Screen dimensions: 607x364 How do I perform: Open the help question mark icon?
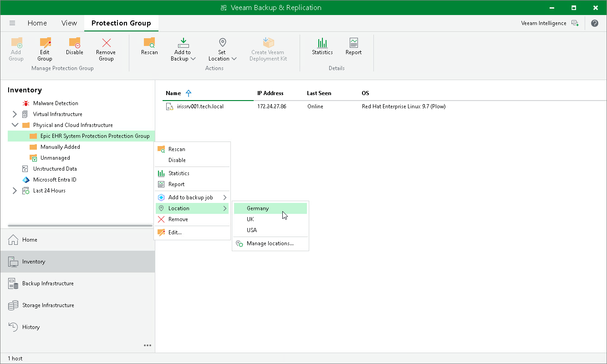tap(595, 23)
